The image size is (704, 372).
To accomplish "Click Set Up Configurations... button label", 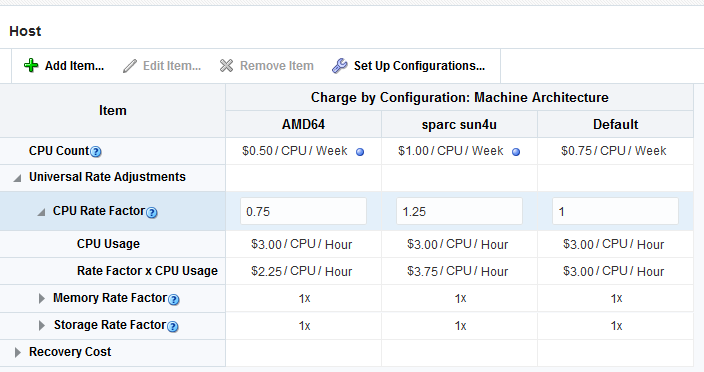I will click(x=419, y=66).
